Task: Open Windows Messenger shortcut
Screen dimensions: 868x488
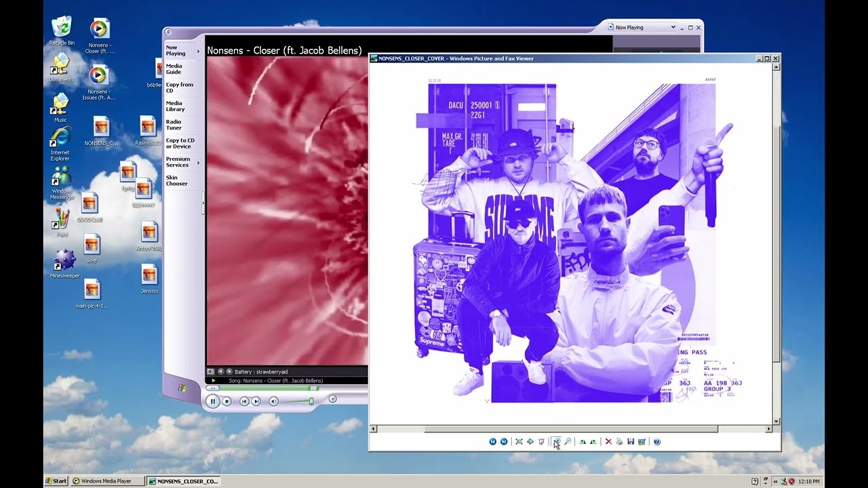Action: 62,183
